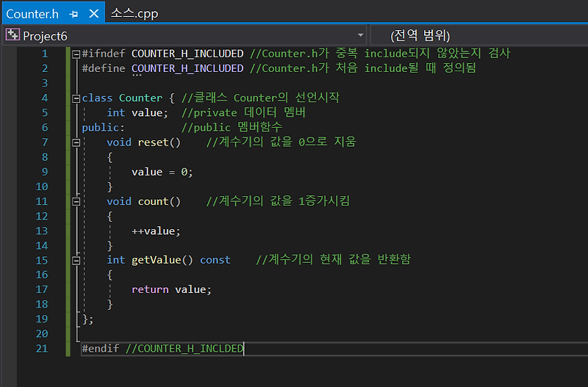The width and height of the screenshot is (588, 387).
Task: Click comment '//계수기의 현재 값을 반환함'
Action: (334, 260)
